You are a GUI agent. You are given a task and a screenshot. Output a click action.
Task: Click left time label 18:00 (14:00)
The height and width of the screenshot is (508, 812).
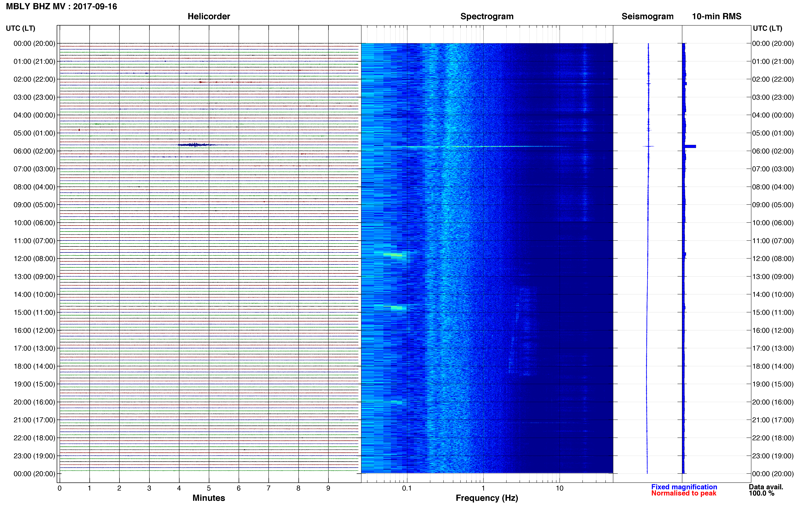pos(34,366)
